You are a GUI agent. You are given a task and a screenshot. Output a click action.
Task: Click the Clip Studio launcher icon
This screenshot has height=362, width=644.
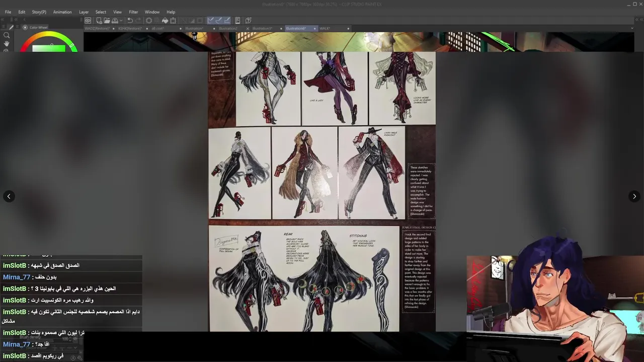pos(88,21)
